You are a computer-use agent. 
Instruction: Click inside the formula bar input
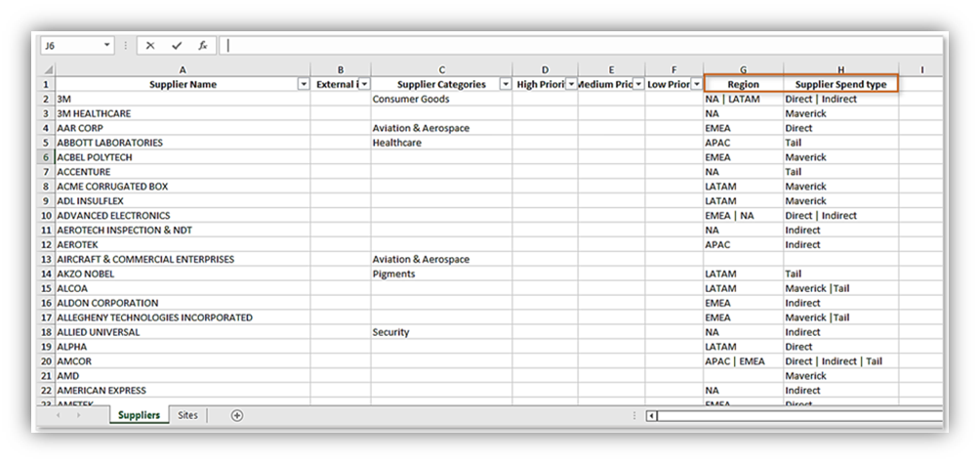pyautogui.click(x=581, y=46)
